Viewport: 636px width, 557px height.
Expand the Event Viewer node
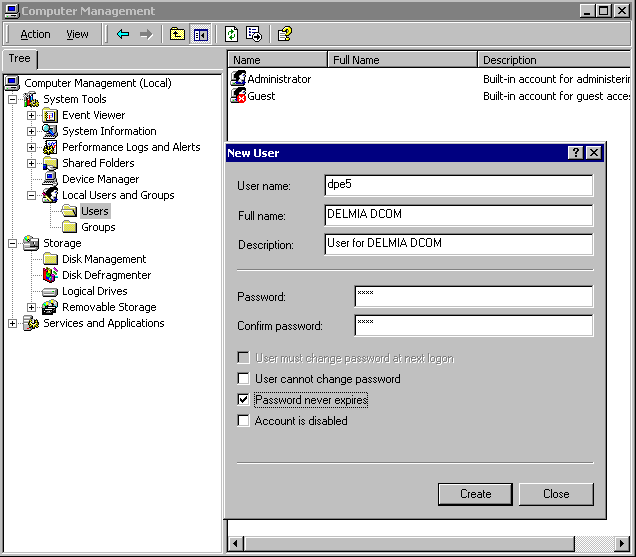tap(31, 115)
